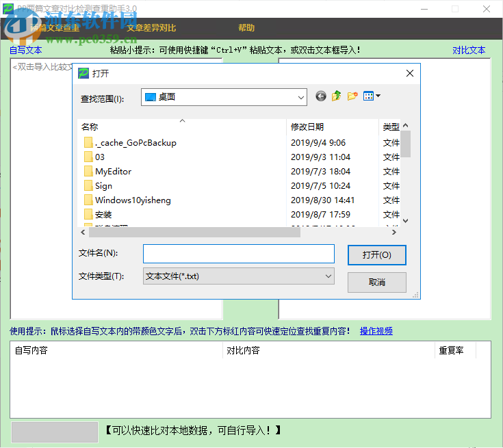The width and height of the screenshot is (503, 448).
Task: Click the 桌面 desktop icon in location box
Action: [151, 97]
